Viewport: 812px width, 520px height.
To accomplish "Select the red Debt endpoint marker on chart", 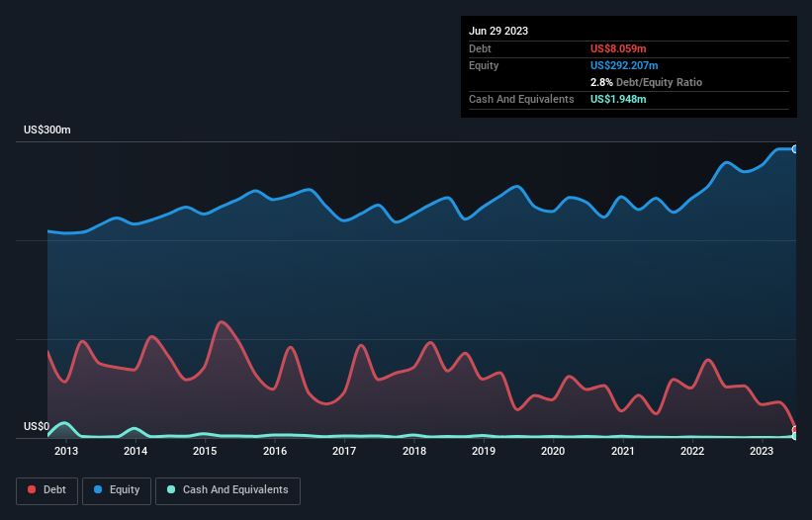I will click(x=795, y=430).
